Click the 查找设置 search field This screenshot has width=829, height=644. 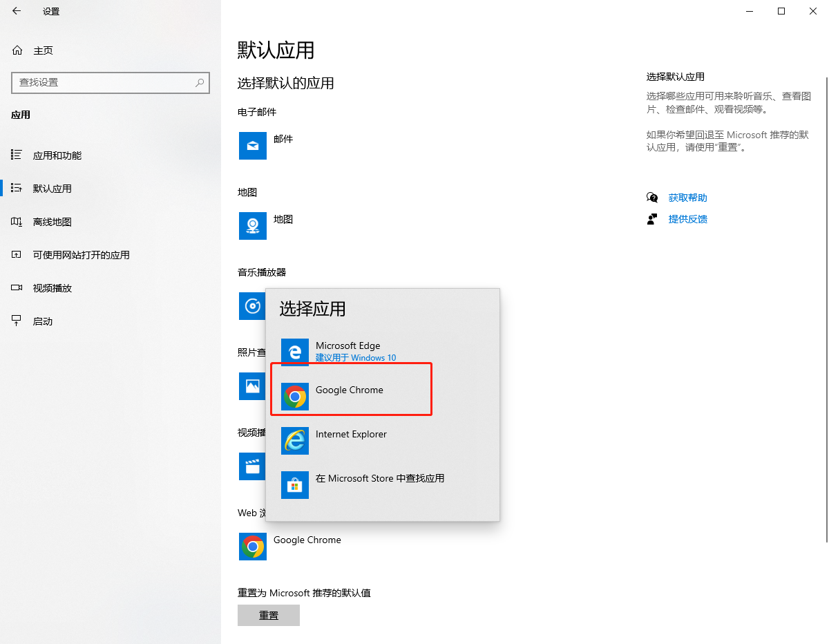(x=104, y=82)
